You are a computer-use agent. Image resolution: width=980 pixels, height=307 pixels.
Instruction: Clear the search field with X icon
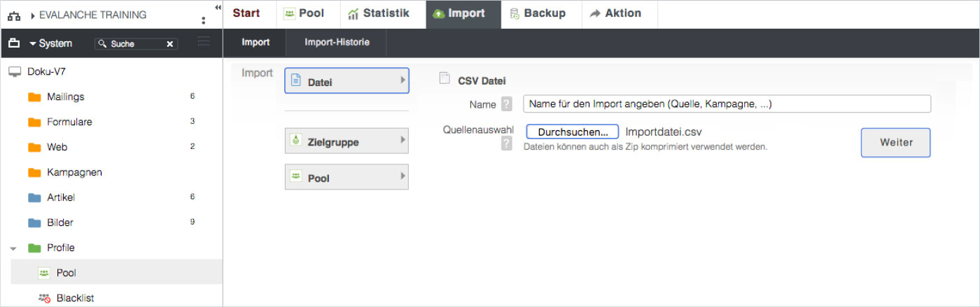coord(169,44)
